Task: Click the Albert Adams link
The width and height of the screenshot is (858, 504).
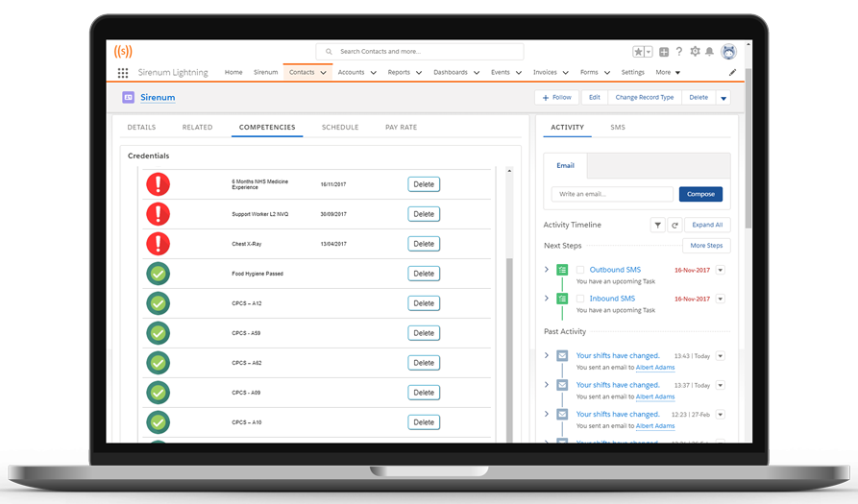Action: click(x=654, y=368)
